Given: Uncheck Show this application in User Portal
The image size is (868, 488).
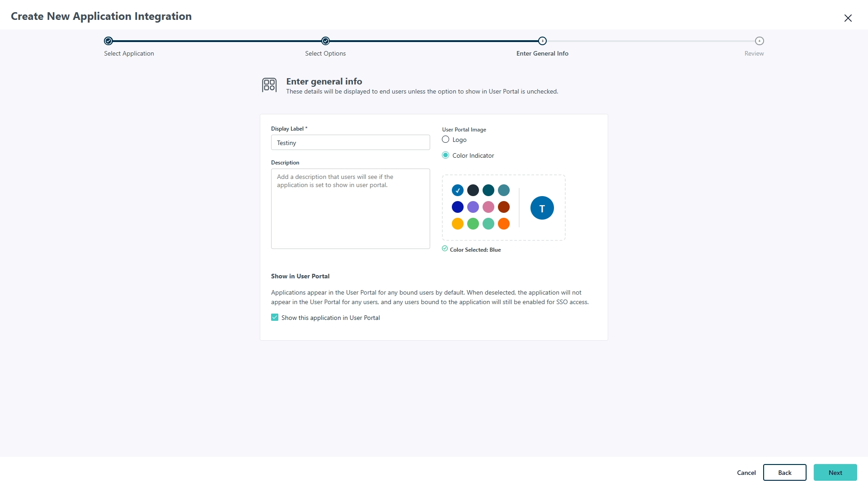Looking at the screenshot, I should (275, 318).
